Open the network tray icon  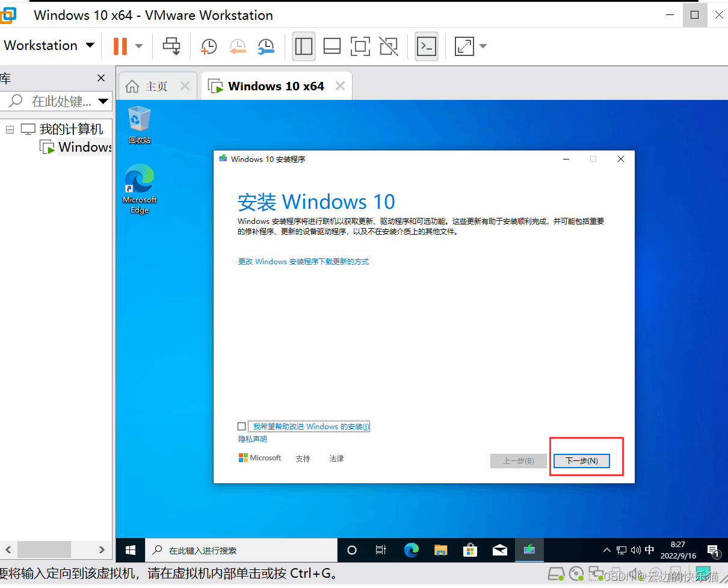click(622, 550)
